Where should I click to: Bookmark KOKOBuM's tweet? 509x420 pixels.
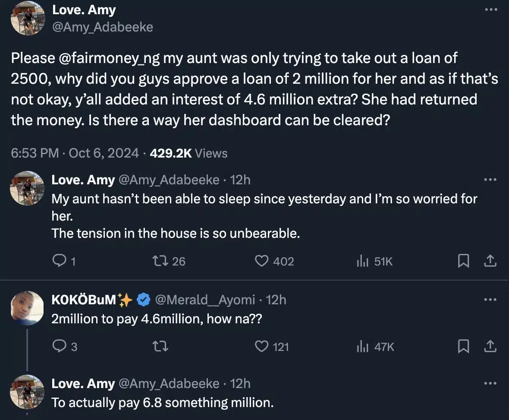[463, 346]
